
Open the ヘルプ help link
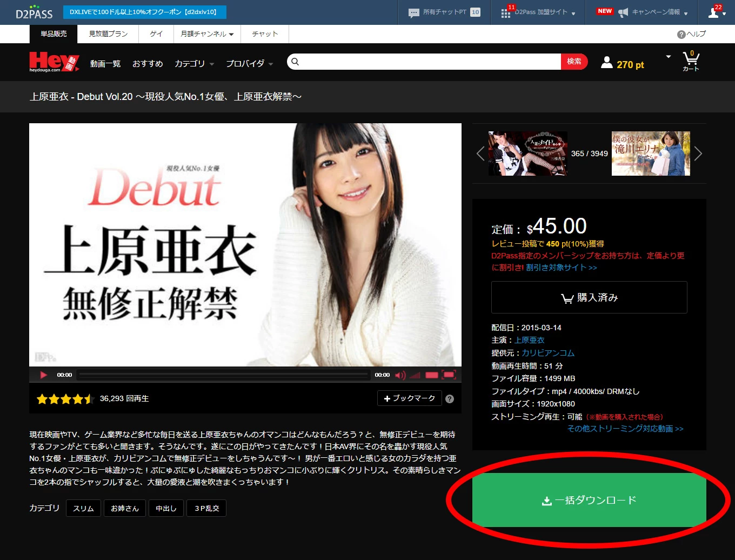[691, 34]
